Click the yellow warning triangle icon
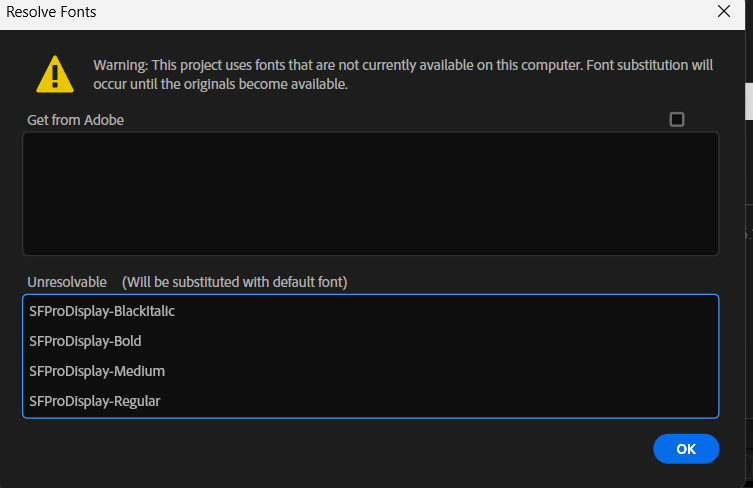The width and height of the screenshot is (753, 488). [x=54, y=75]
